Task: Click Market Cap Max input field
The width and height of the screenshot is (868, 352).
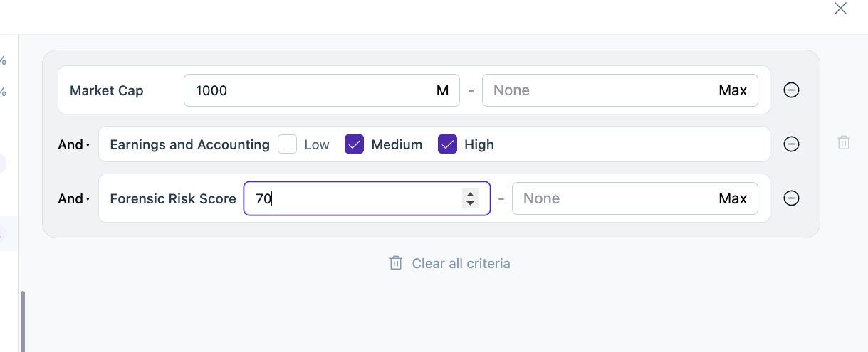Action: pos(598,90)
